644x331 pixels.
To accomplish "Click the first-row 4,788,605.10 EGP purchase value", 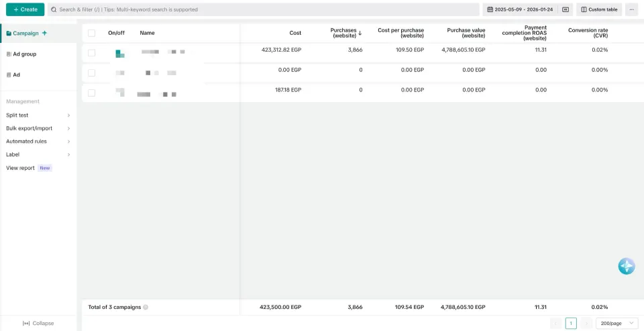I will click(x=464, y=50).
